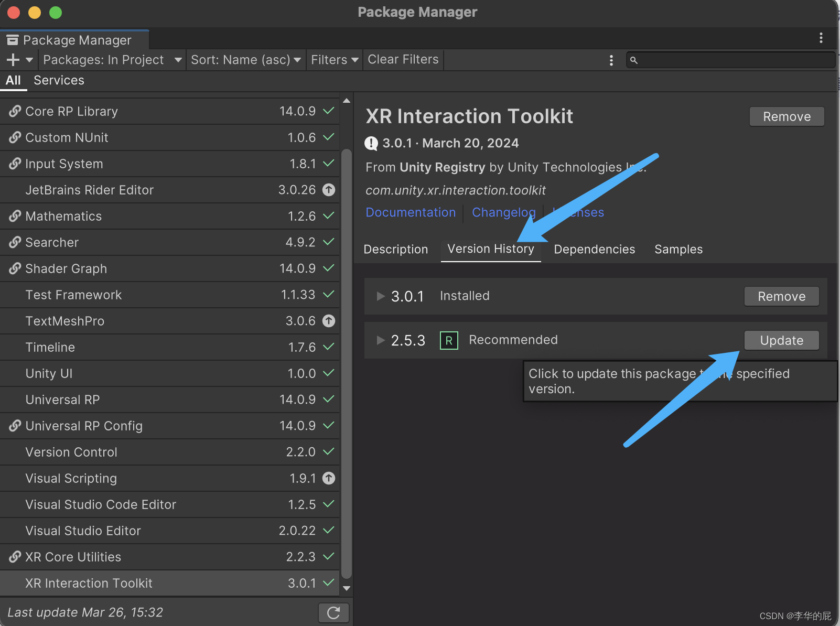840x626 pixels.
Task: Click Update for version 2.5.3
Action: [781, 340]
